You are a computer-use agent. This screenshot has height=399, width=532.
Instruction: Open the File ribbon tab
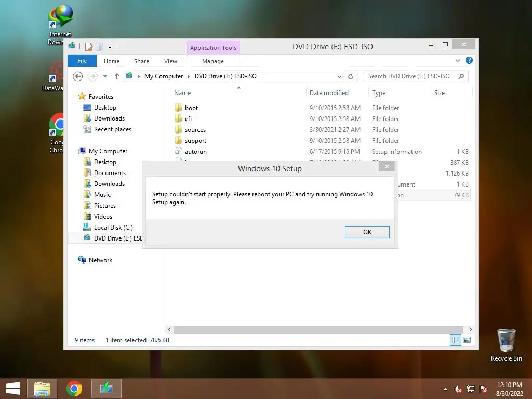(82, 61)
